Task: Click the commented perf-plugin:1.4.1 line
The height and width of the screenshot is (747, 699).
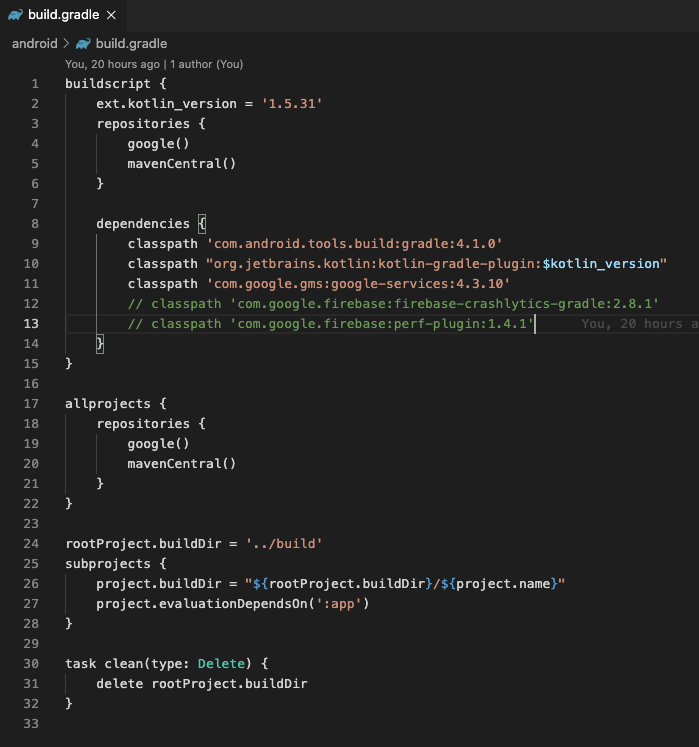Action: (331, 324)
